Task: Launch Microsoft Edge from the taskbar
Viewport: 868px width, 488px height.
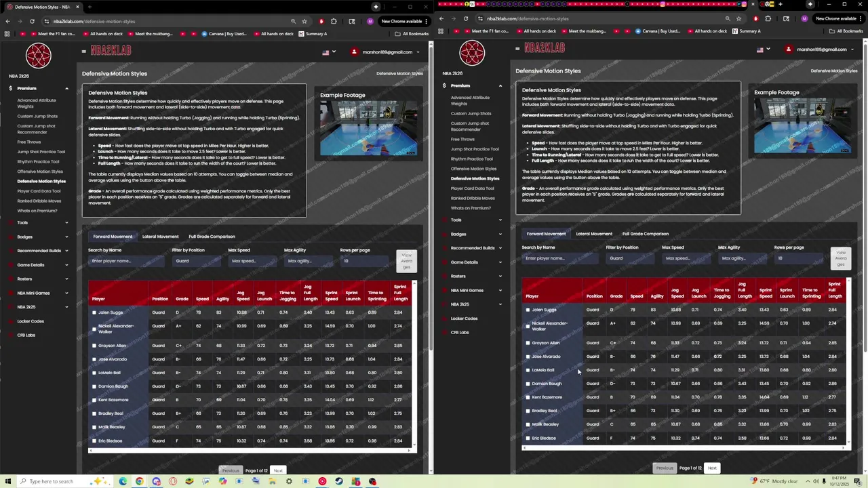Action: [123, 481]
